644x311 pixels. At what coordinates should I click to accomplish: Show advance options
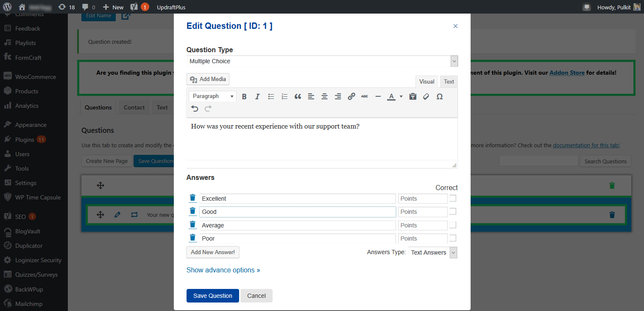tap(223, 270)
